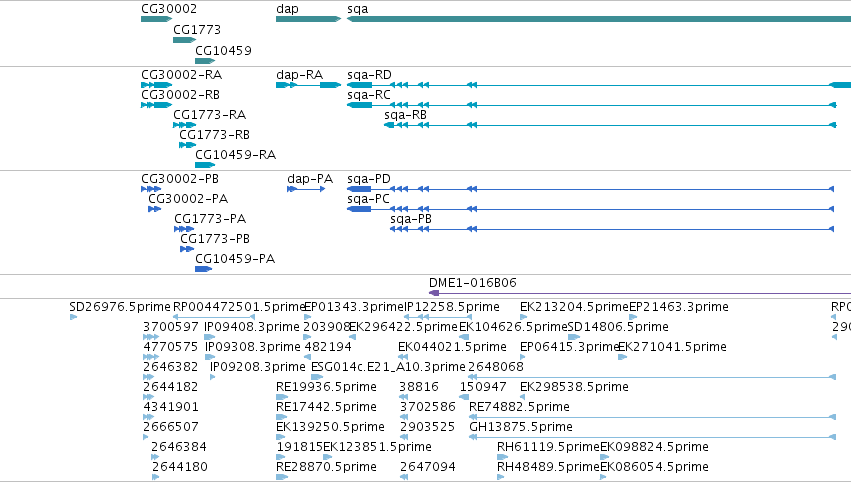Image resolution: width=851 pixels, height=482 pixels.
Task: Click the 2646382 feature label
Action: pyautogui.click(x=171, y=367)
